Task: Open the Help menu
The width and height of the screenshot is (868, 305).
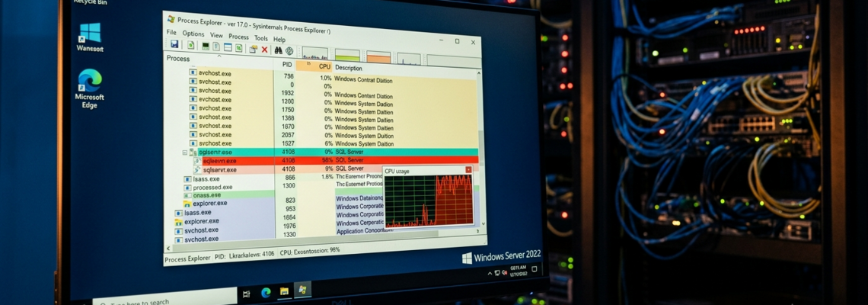Action: pyautogui.click(x=279, y=40)
